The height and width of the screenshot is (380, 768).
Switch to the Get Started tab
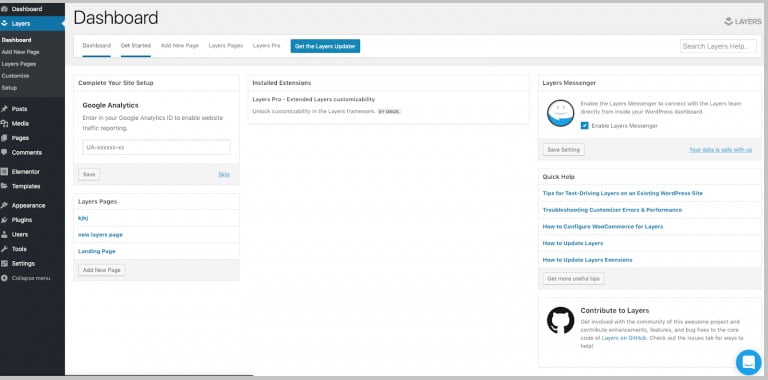136,46
